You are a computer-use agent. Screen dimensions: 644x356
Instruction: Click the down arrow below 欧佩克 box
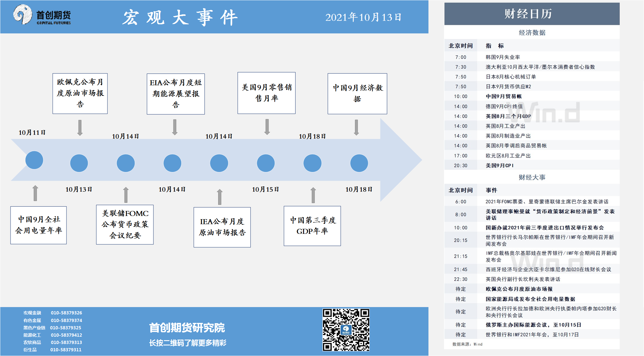pos(80,128)
